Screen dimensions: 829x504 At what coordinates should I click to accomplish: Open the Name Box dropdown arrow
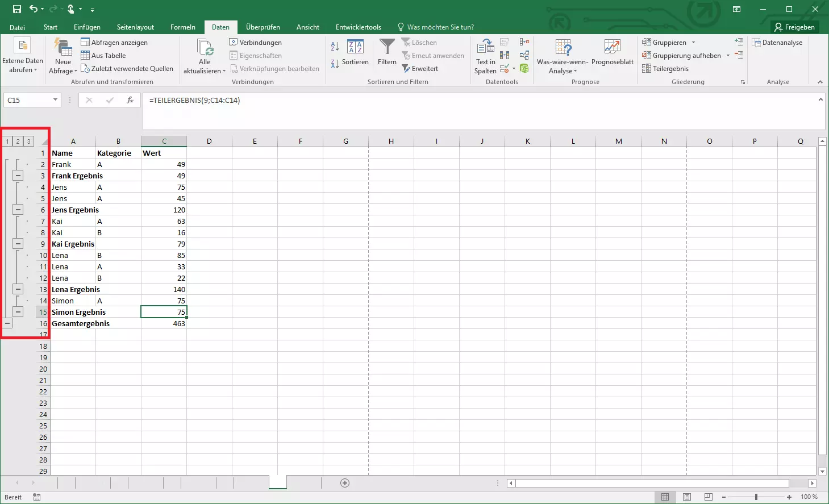tap(55, 100)
